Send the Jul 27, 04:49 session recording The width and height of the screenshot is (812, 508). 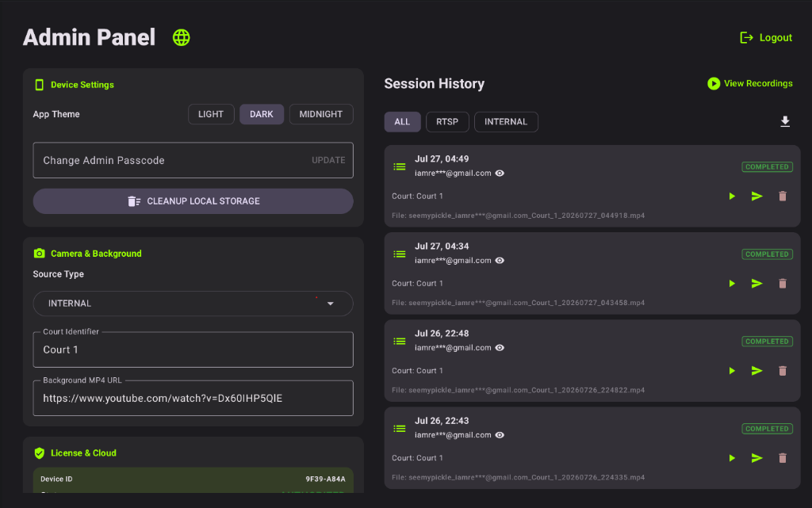pyautogui.click(x=757, y=196)
